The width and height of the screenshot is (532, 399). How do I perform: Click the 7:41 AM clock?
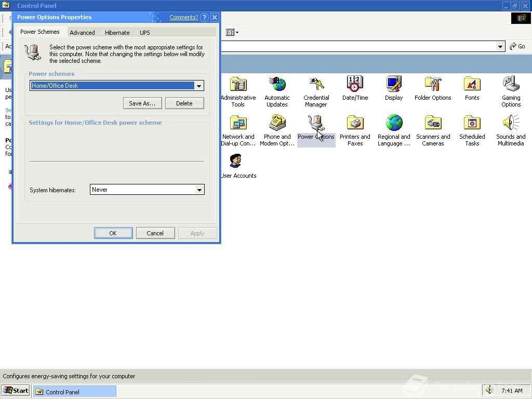point(512,391)
